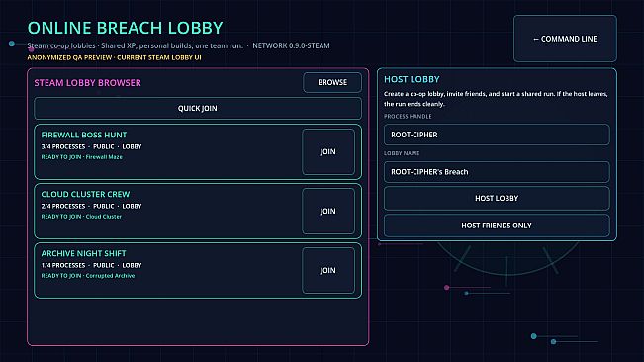644x362 pixels.
Task: Click the Online Breach Lobby title
Action: pos(126,28)
